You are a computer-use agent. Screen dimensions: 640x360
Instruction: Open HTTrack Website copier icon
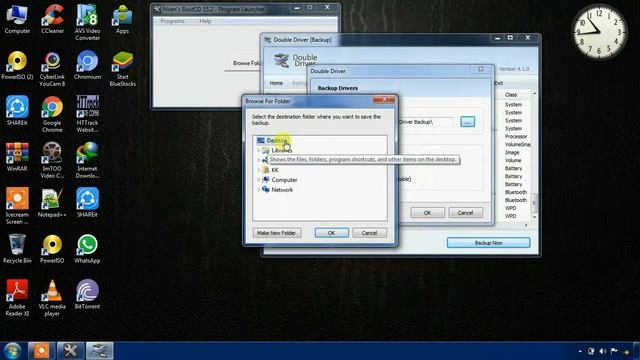[x=87, y=114]
